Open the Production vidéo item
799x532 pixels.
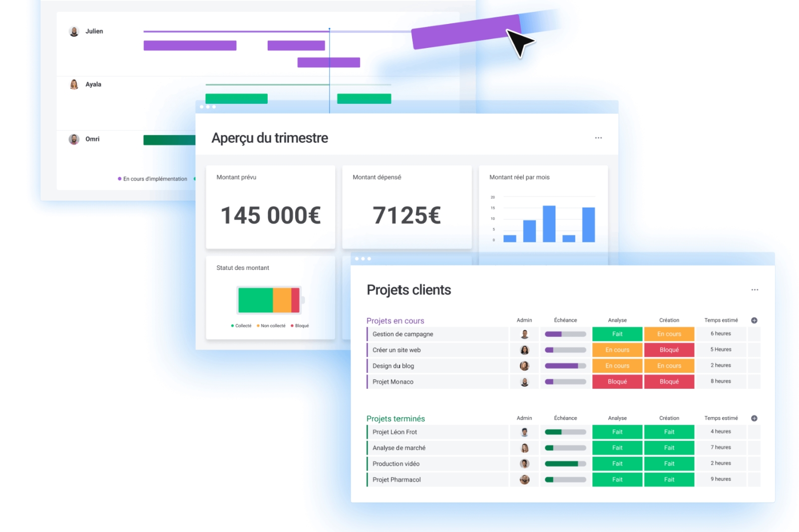pos(396,464)
